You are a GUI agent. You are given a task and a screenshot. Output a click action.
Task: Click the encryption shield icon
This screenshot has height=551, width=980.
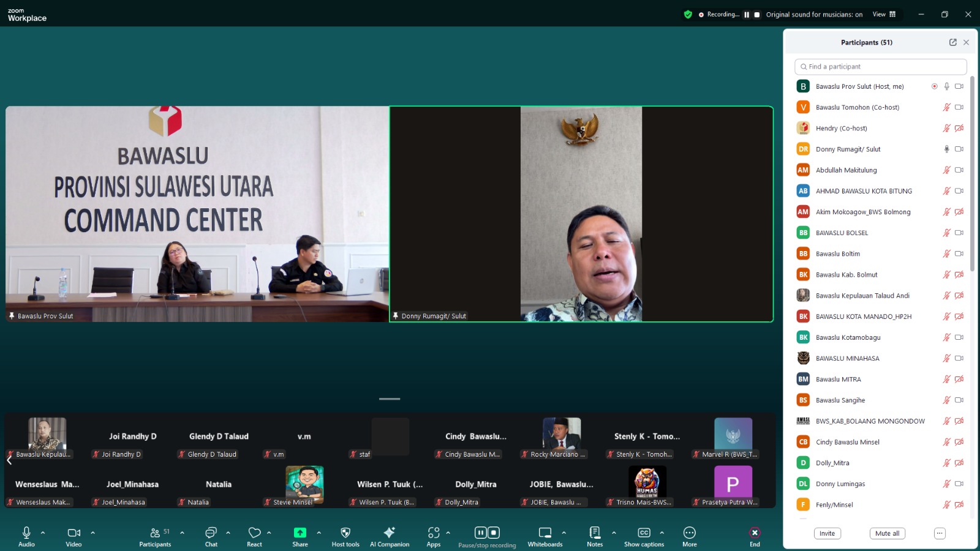[x=688, y=14]
